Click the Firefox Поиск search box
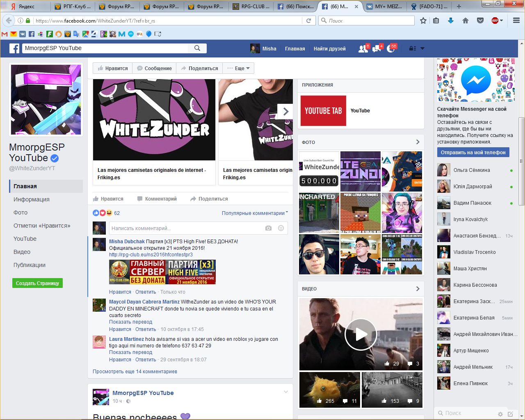Viewport: 525px width, 420px height. click(x=367, y=21)
